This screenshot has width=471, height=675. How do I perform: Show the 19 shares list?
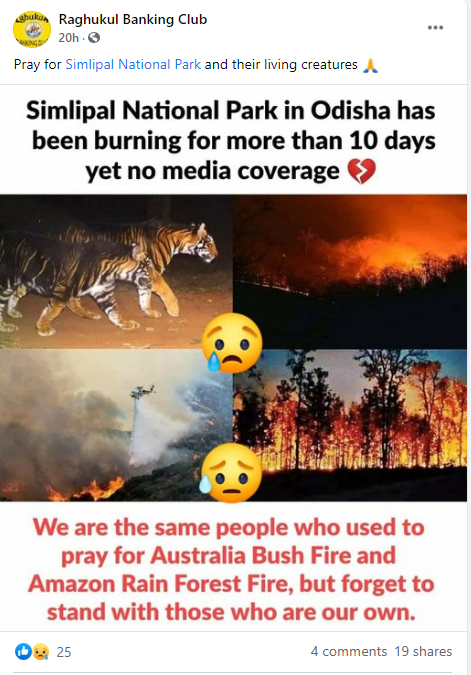pyautogui.click(x=423, y=651)
